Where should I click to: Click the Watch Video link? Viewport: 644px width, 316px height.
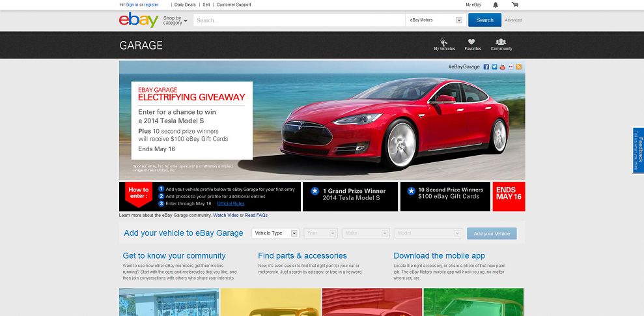tap(225, 215)
